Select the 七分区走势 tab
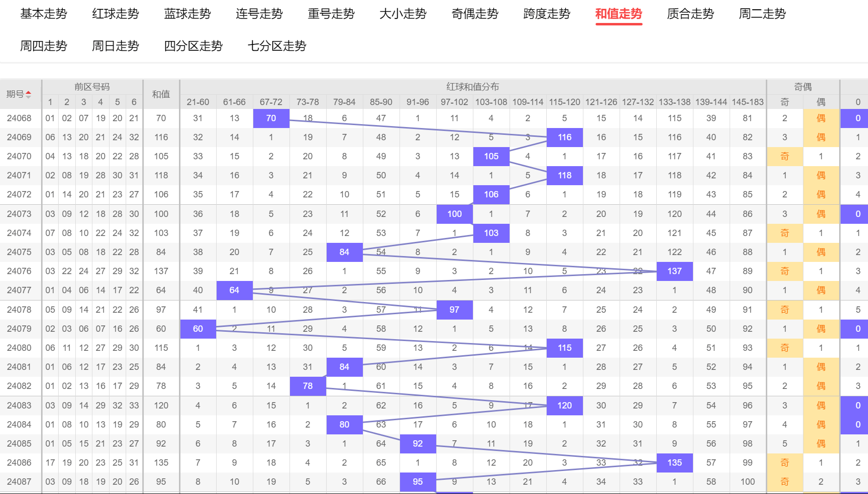This screenshot has height=494, width=868. tap(277, 46)
